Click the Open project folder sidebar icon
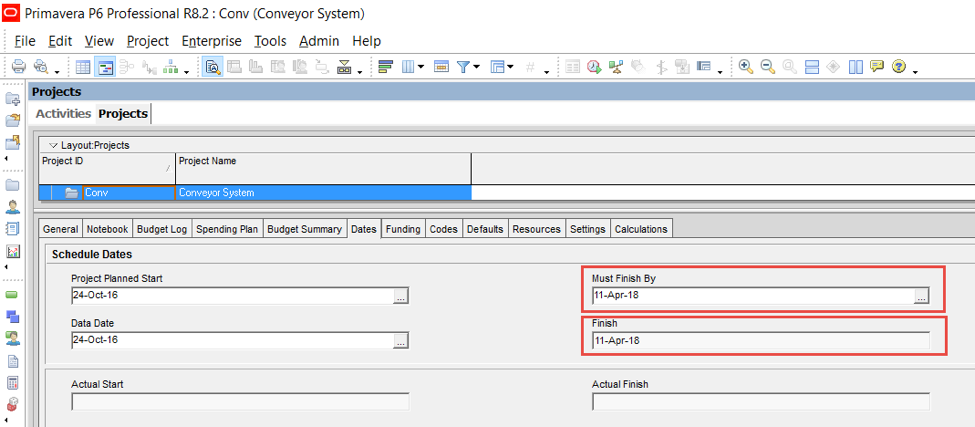 click(x=12, y=120)
